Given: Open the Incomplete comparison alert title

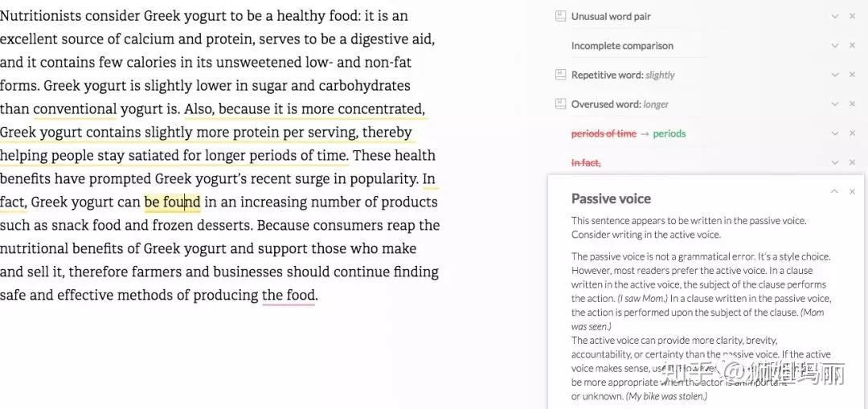Looking at the screenshot, I should [x=622, y=46].
